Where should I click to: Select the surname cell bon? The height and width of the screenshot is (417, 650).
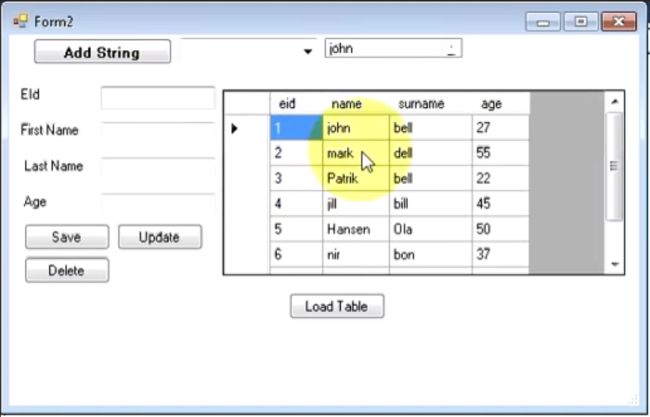430,255
